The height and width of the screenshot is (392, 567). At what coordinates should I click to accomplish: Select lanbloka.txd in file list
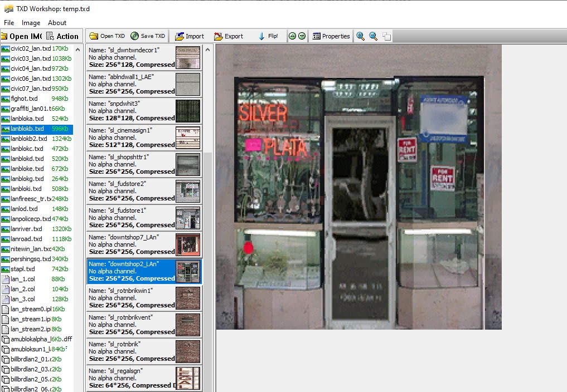(37, 119)
